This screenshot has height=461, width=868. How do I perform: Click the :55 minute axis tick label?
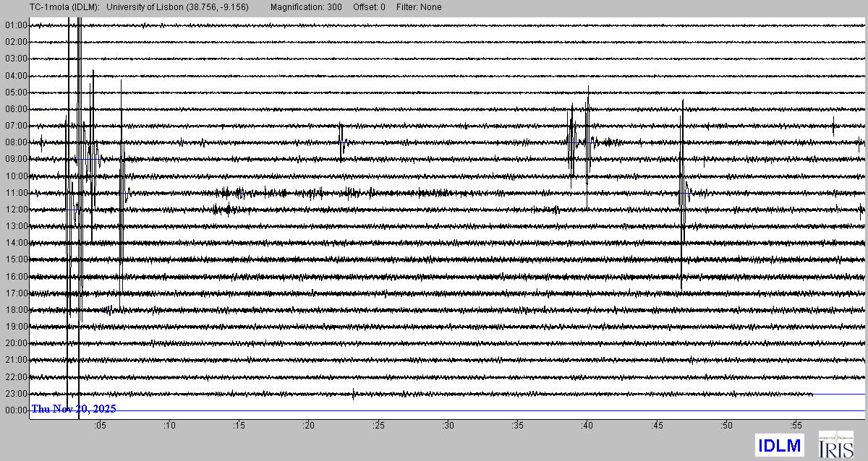click(x=796, y=426)
